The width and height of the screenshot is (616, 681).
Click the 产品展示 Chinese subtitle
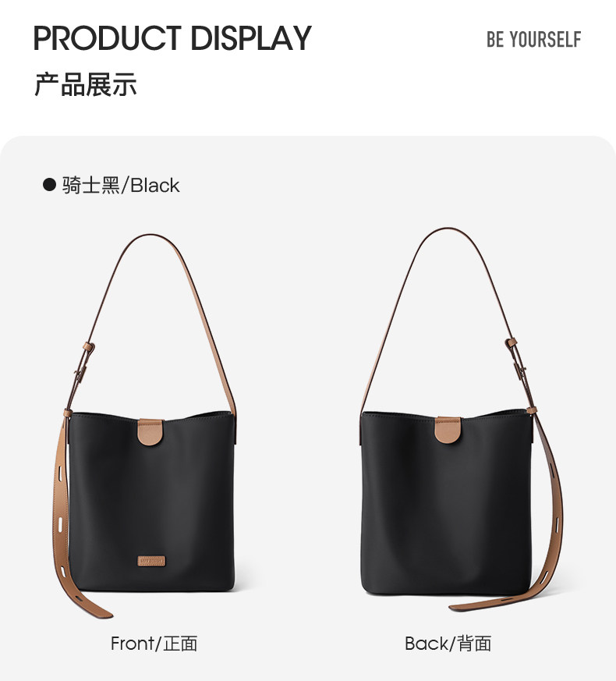[86, 84]
